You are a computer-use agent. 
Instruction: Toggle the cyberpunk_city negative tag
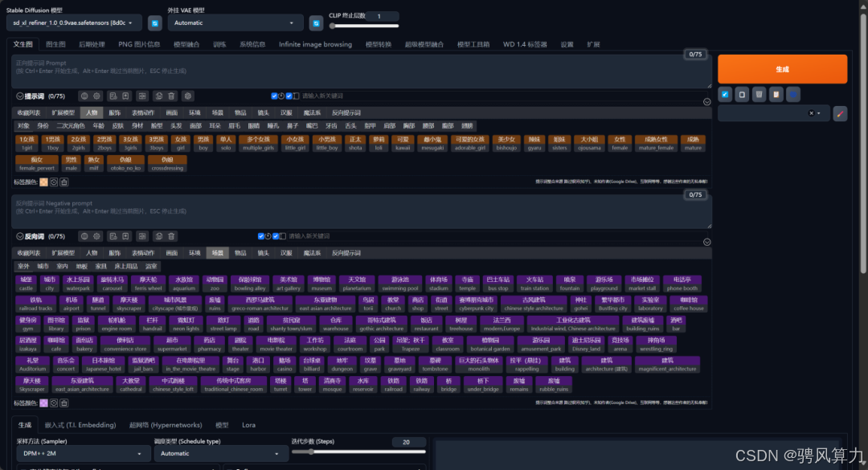tap(476, 304)
